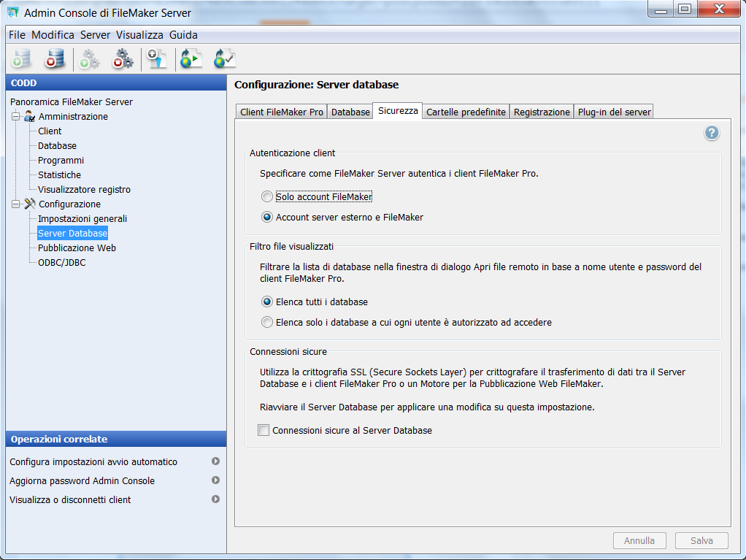
Task: Select the Sicurezza tab
Action: (398, 111)
